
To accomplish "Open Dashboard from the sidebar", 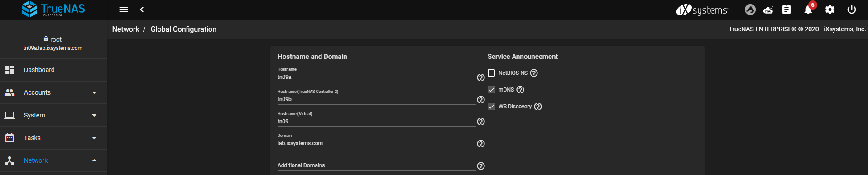I will tap(53, 70).
